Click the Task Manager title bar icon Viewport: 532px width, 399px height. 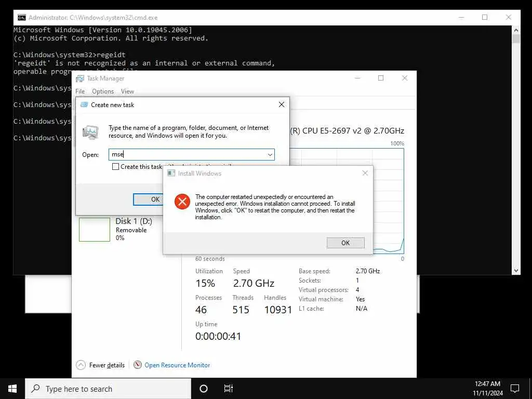(x=79, y=78)
